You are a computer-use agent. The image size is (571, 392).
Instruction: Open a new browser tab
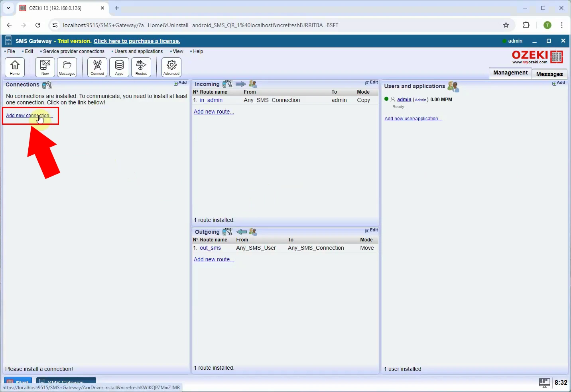click(117, 8)
